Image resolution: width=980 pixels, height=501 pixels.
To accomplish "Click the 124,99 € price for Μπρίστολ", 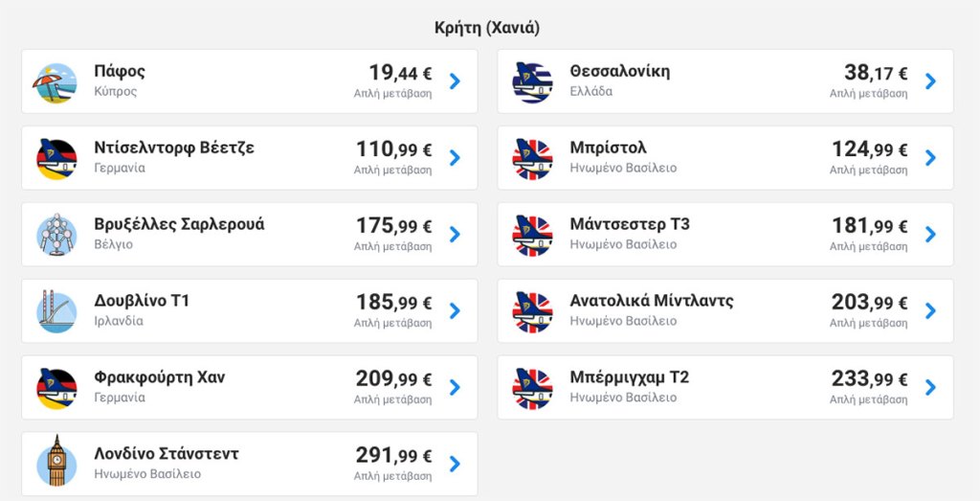I will [x=869, y=149].
